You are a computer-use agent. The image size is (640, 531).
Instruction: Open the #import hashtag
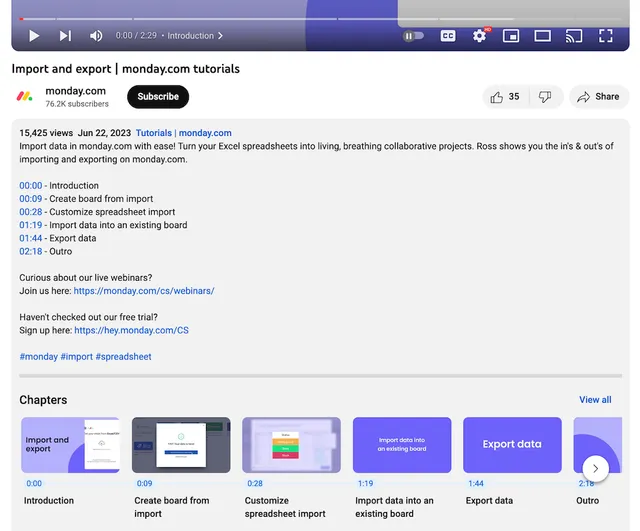coord(77,357)
